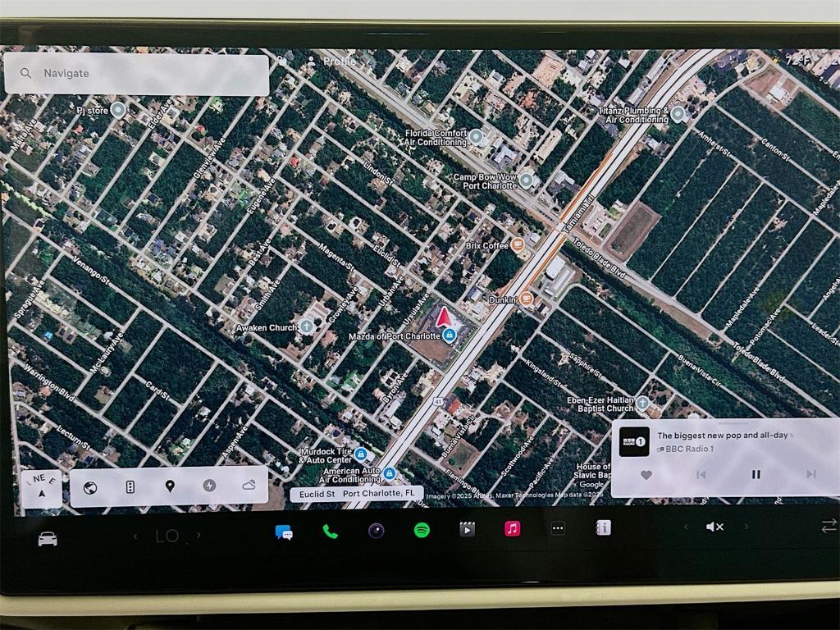
Task: Show charging stations lightning icon
Action: tap(209, 486)
